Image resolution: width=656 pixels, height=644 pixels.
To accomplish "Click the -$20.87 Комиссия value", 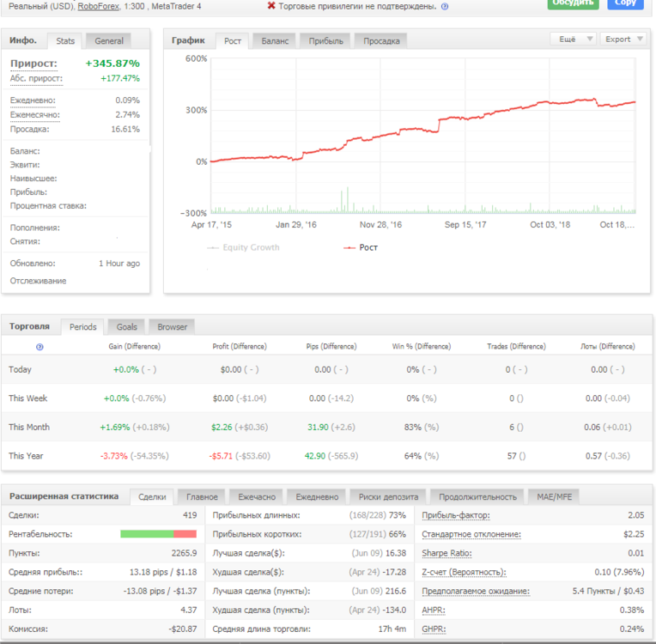I will pyautogui.click(x=183, y=629).
